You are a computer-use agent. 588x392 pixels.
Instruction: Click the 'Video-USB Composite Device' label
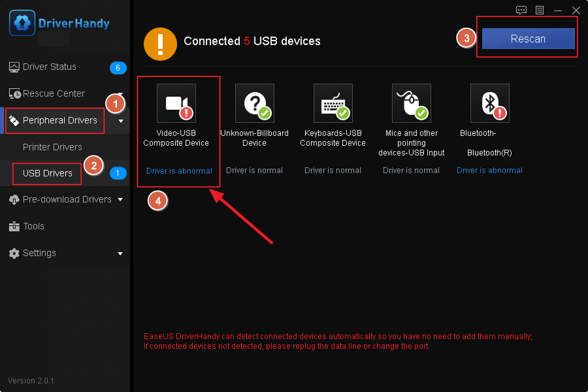click(x=176, y=138)
